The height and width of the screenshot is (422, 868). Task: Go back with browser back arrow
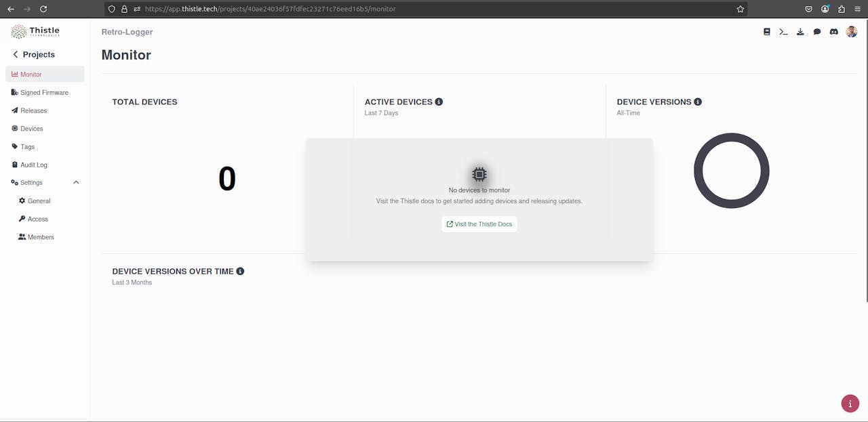pos(11,9)
